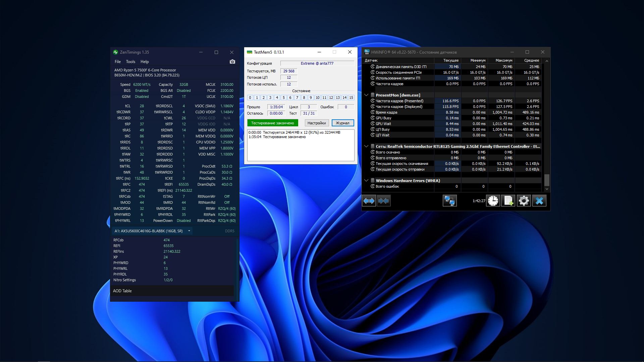Screen dimensions: 644x362
Task: Click the HWiNFO vertical scrollbar thumb
Action: (x=547, y=180)
